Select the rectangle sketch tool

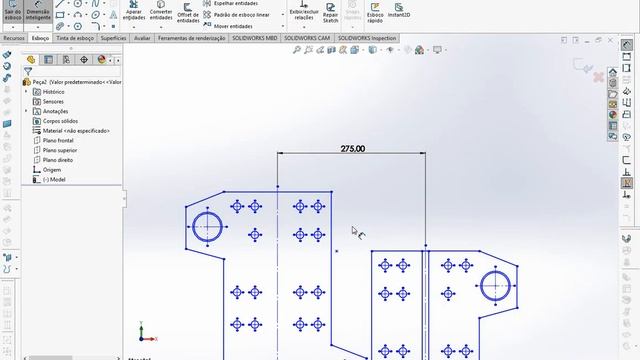pos(60,15)
